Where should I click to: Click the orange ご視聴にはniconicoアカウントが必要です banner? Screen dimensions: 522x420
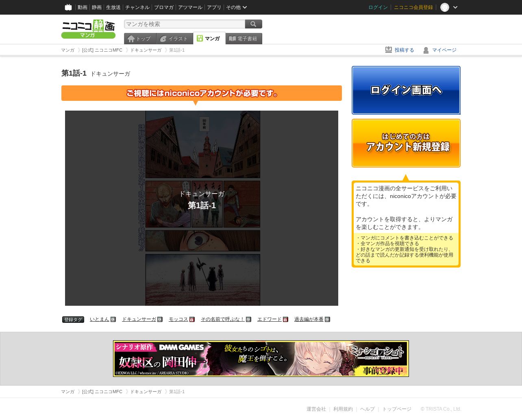202,93
